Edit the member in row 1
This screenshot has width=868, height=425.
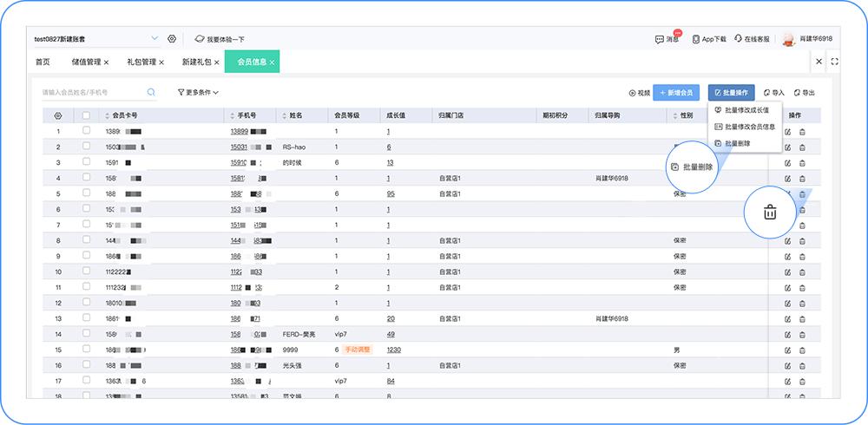click(788, 132)
